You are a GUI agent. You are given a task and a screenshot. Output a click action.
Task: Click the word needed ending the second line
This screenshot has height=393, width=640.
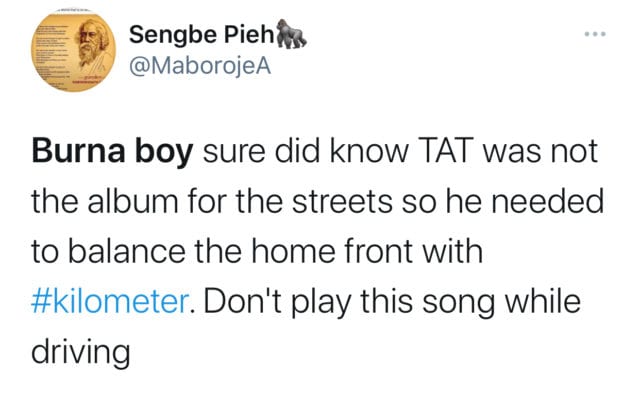pos(547,202)
